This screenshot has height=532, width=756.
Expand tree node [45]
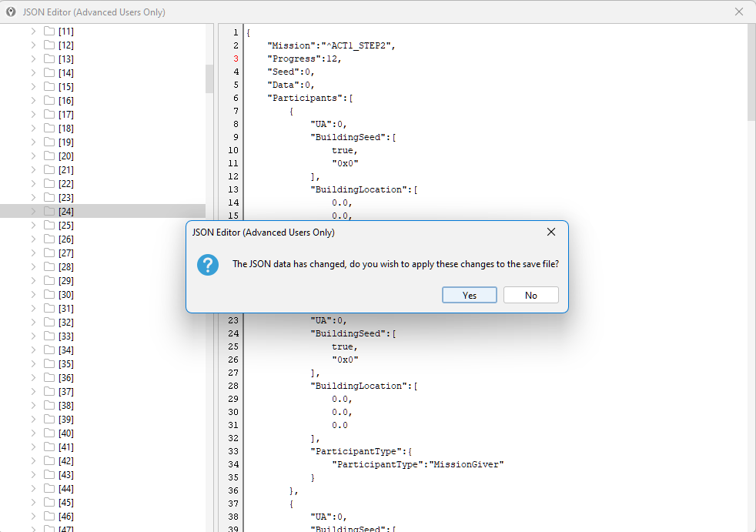point(33,503)
